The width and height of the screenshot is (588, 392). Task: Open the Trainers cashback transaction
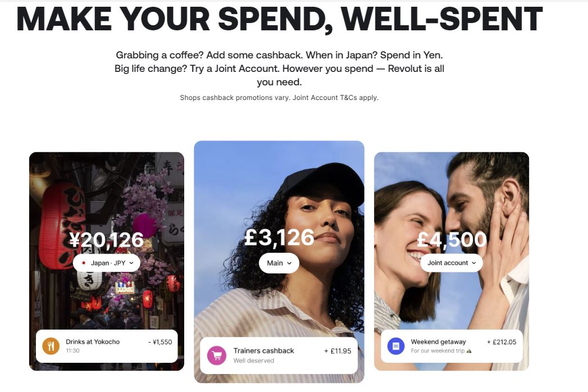tap(264, 351)
